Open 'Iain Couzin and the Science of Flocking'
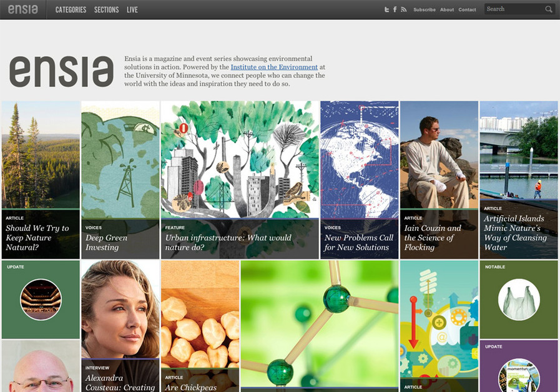 pos(433,237)
